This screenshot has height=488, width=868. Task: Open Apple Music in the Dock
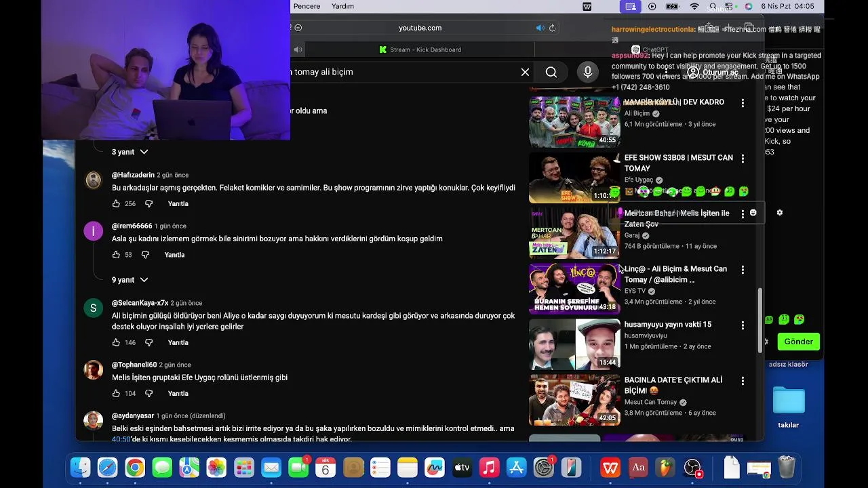(x=489, y=467)
